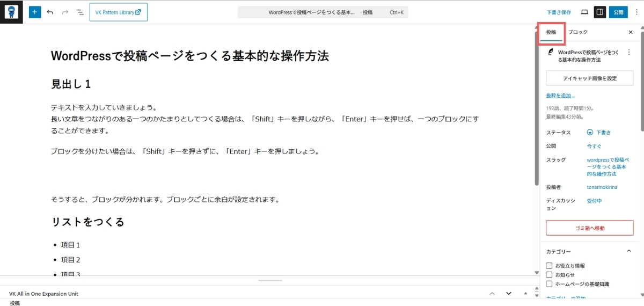The image size is (644, 306).
Task: Check the お知らせ category
Action: click(x=549, y=275)
